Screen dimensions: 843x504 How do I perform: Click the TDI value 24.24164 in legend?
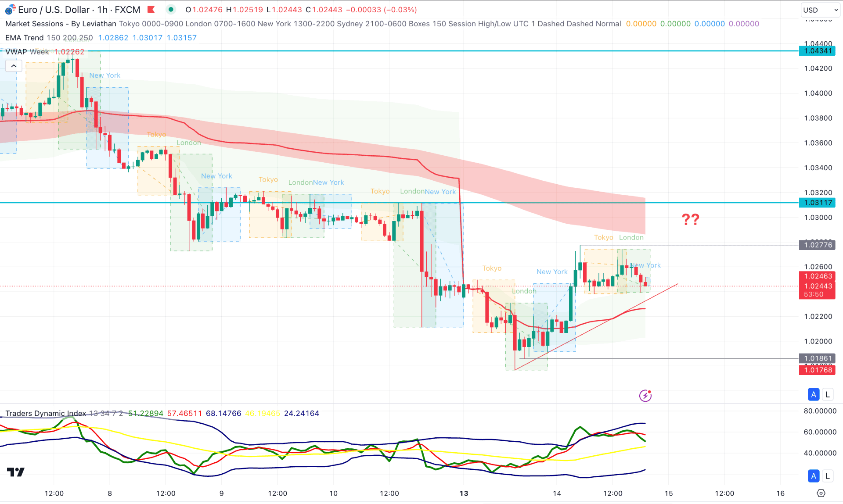pos(302,413)
